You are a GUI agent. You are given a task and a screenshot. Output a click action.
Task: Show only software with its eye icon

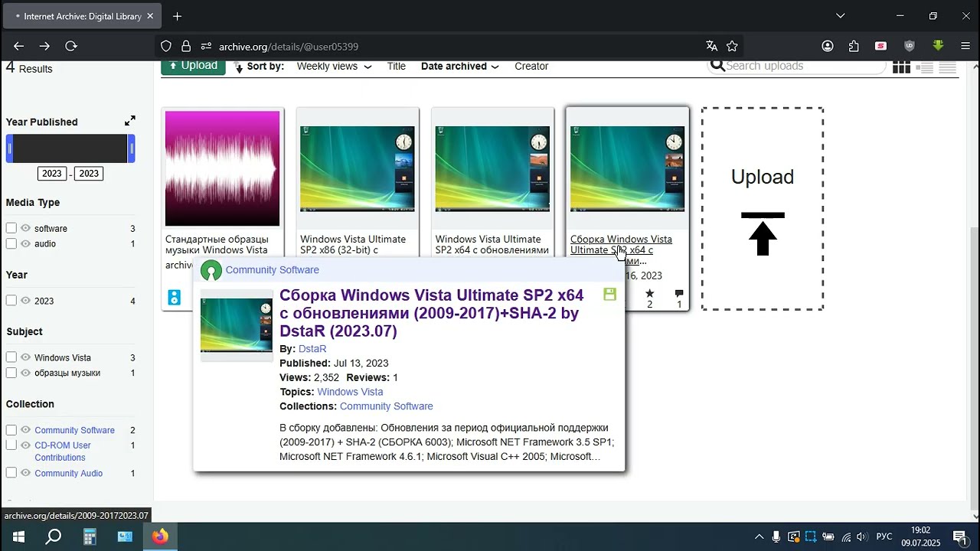pos(25,228)
